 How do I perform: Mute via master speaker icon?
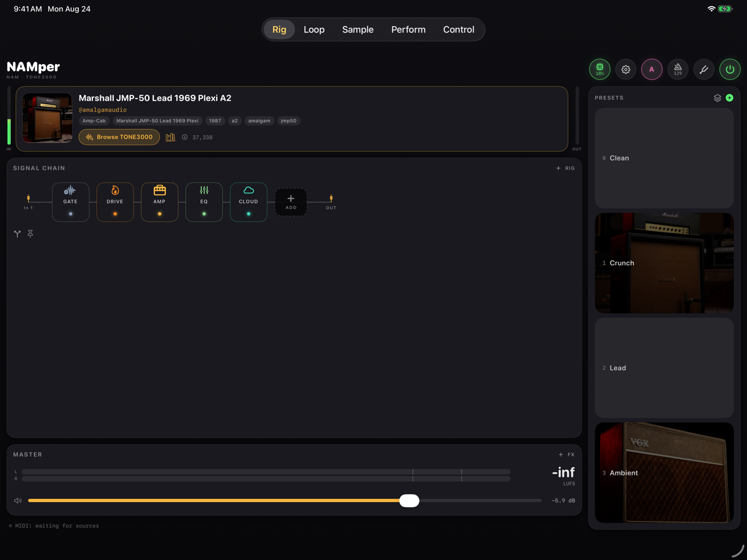18,501
